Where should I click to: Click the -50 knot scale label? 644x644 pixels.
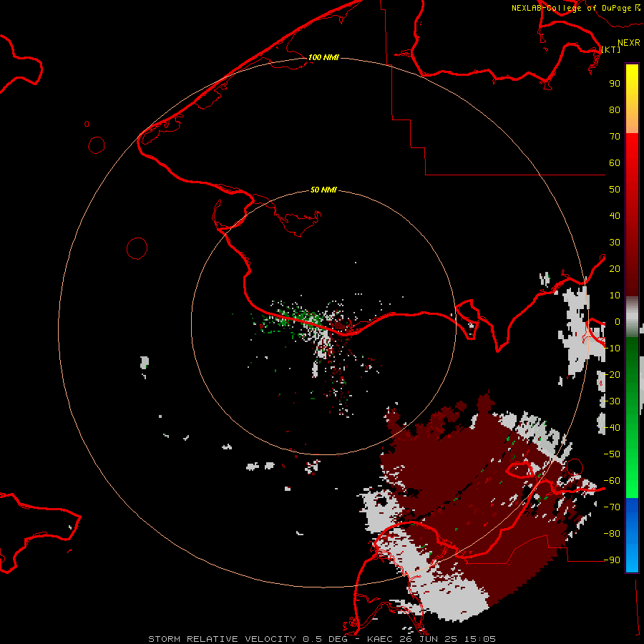pyautogui.click(x=612, y=454)
